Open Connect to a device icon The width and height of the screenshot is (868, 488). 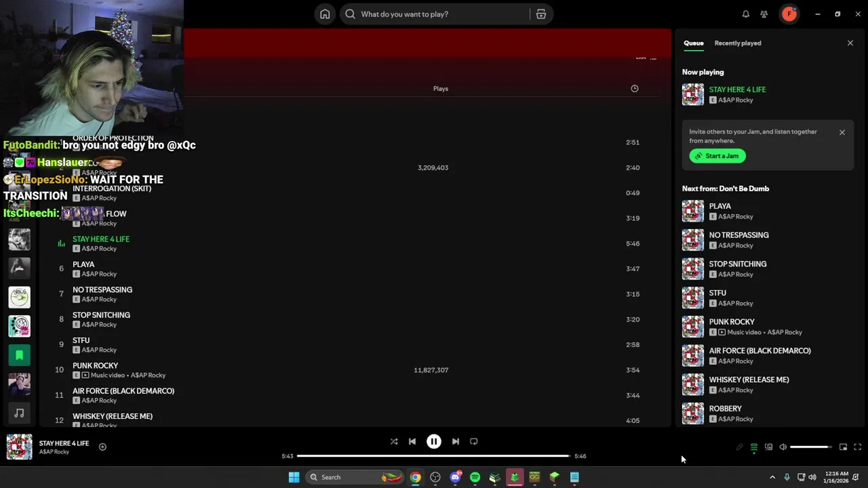coord(768,447)
